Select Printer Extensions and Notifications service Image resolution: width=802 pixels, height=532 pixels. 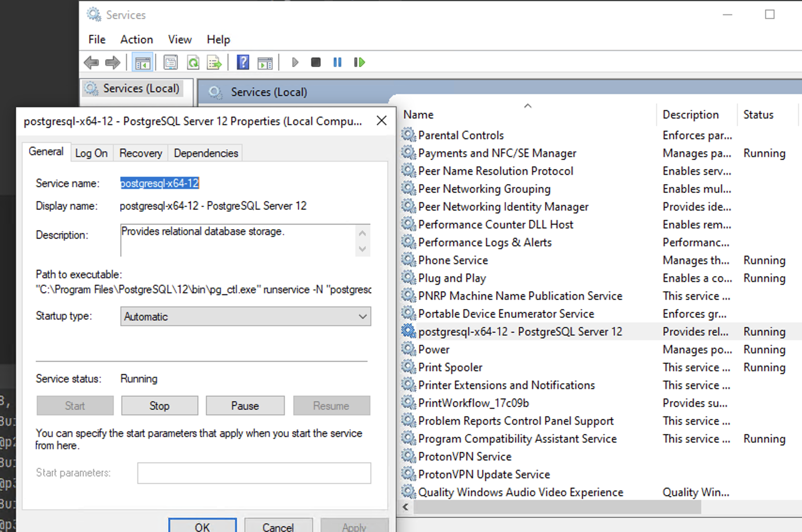pyautogui.click(x=506, y=385)
